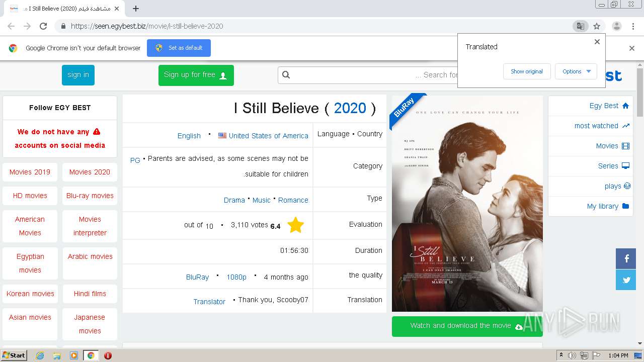Viewport: 644px width, 362px height.
Task: Click Show original button
Action: (x=527, y=71)
